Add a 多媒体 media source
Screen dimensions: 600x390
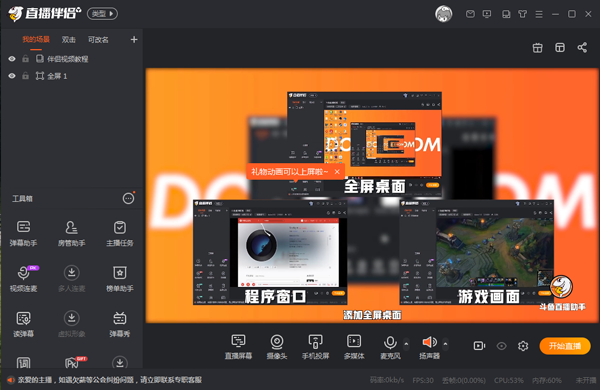(x=354, y=347)
